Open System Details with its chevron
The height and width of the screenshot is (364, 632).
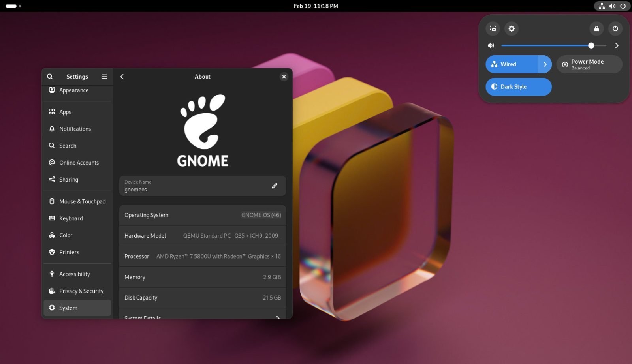pyautogui.click(x=278, y=317)
